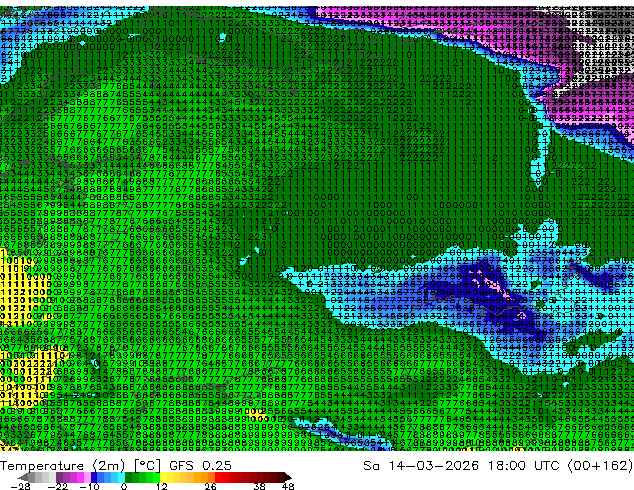Click the "26" legend value
Viewport: 634px width, 490px height.
point(210,486)
